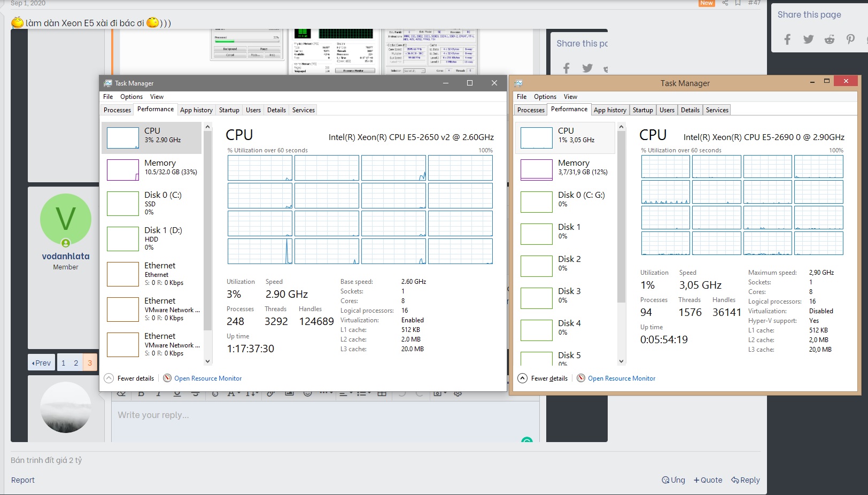Viewport: 868px width, 495px height.
Task: Jump to forum page 2
Action: click(76, 363)
